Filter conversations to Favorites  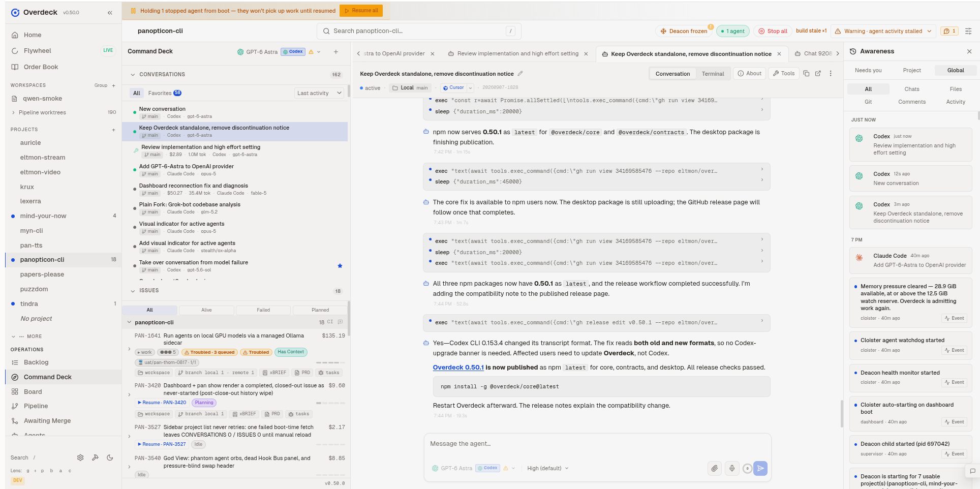coord(165,93)
